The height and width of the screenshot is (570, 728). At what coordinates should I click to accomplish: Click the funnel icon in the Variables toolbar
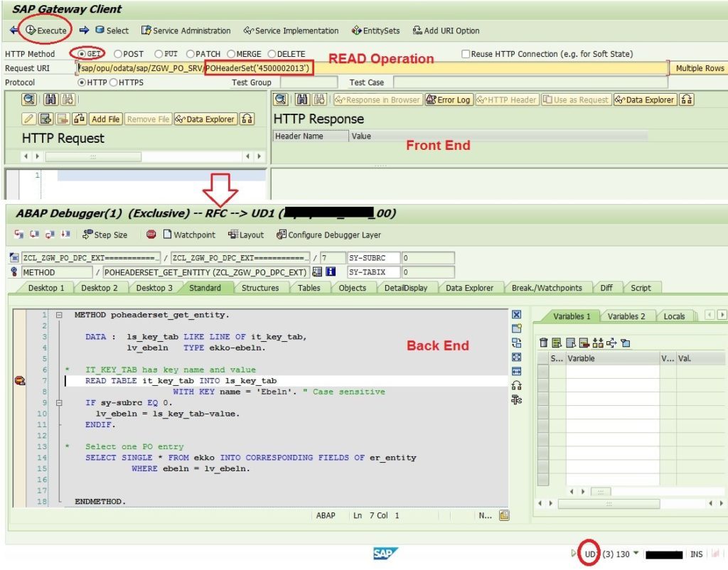626,343
